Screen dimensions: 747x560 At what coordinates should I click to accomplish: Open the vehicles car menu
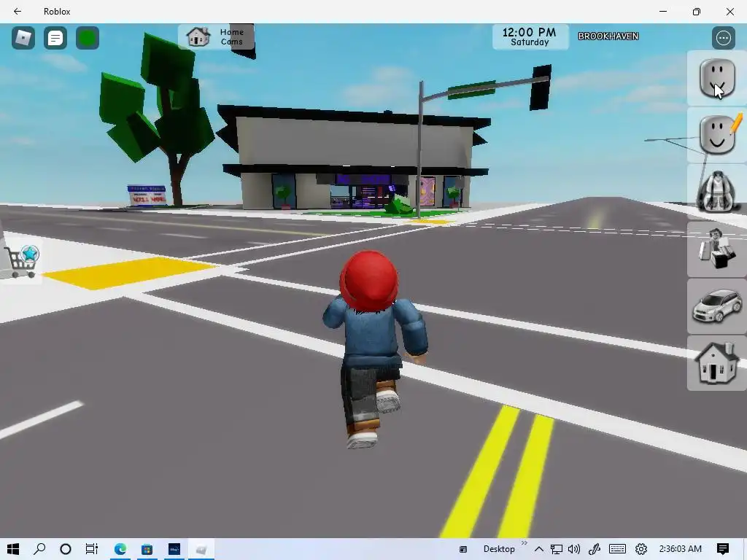(x=717, y=306)
